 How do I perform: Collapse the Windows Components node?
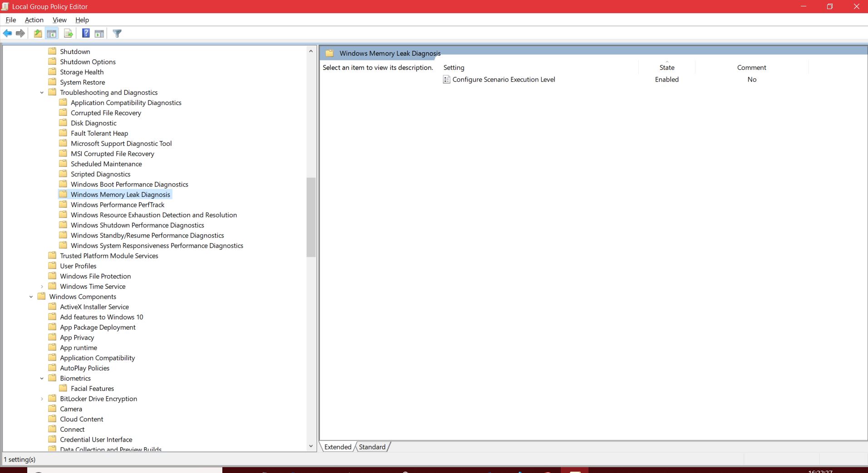(x=31, y=297)
